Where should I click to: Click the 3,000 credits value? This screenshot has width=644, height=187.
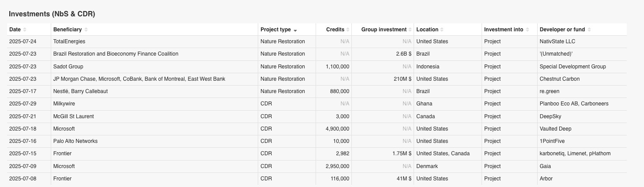(x=343, y=116)
